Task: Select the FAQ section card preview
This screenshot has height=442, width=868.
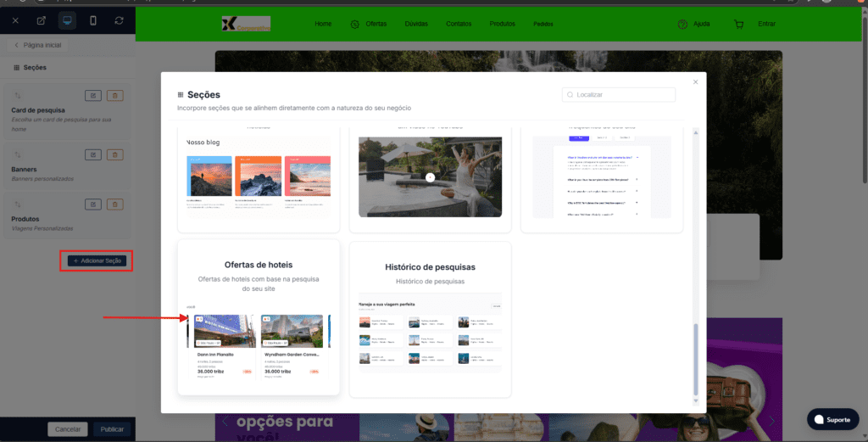Action: [x=602, y=178]
